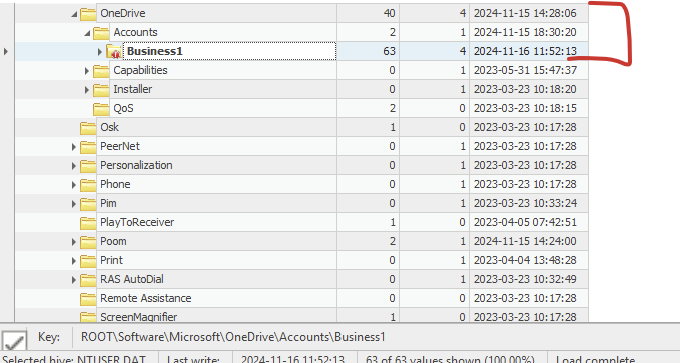The width and height of the screenshot is (680, 363).
Task: Click the Pim timestamp 2023-03-23 10:33:24
Action: [525, 203]
